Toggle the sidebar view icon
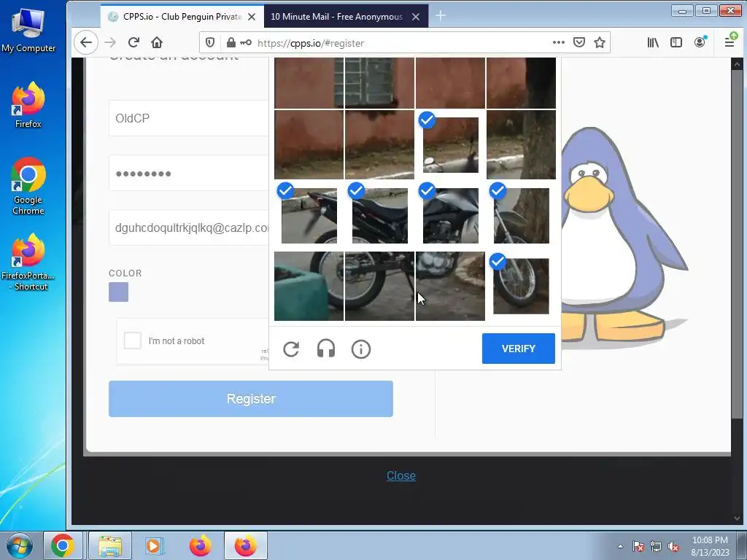 click(676, 43)
